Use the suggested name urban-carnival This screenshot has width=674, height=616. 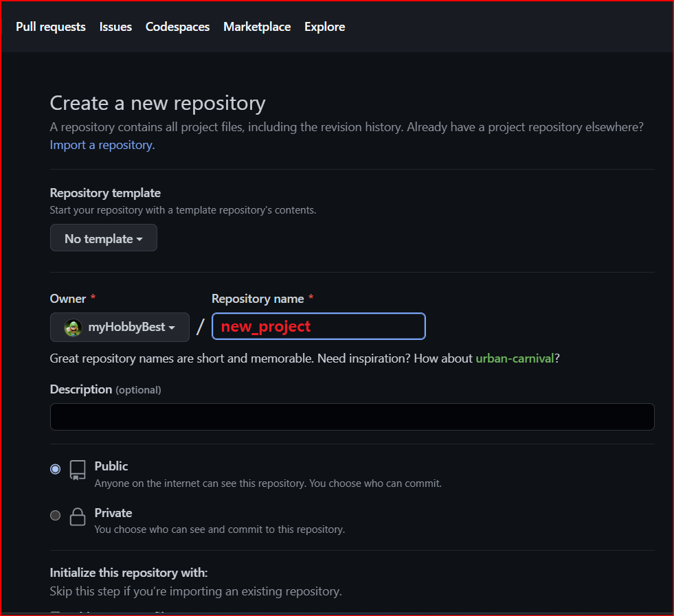515,358
